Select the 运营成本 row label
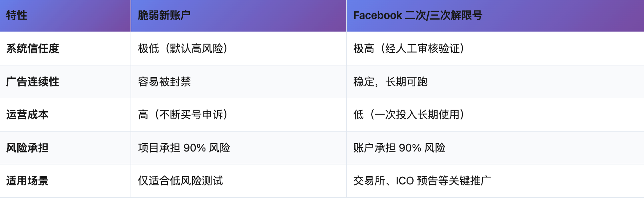 coord(27,115)
